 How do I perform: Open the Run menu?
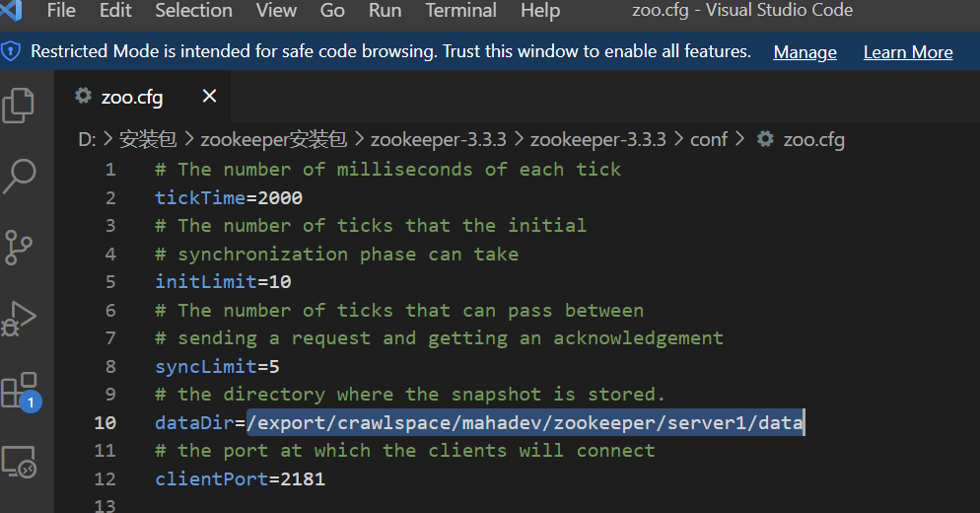pos(385,10)
